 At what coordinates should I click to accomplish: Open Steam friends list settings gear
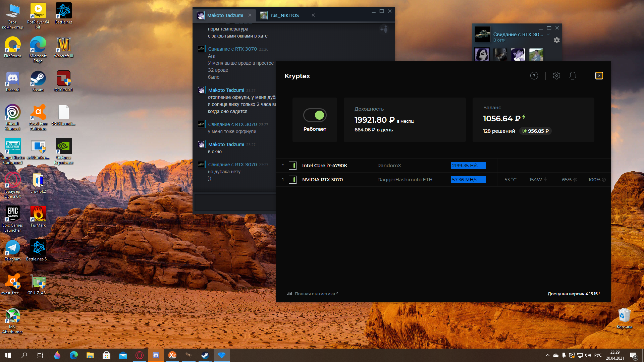[x=556, y=40]
